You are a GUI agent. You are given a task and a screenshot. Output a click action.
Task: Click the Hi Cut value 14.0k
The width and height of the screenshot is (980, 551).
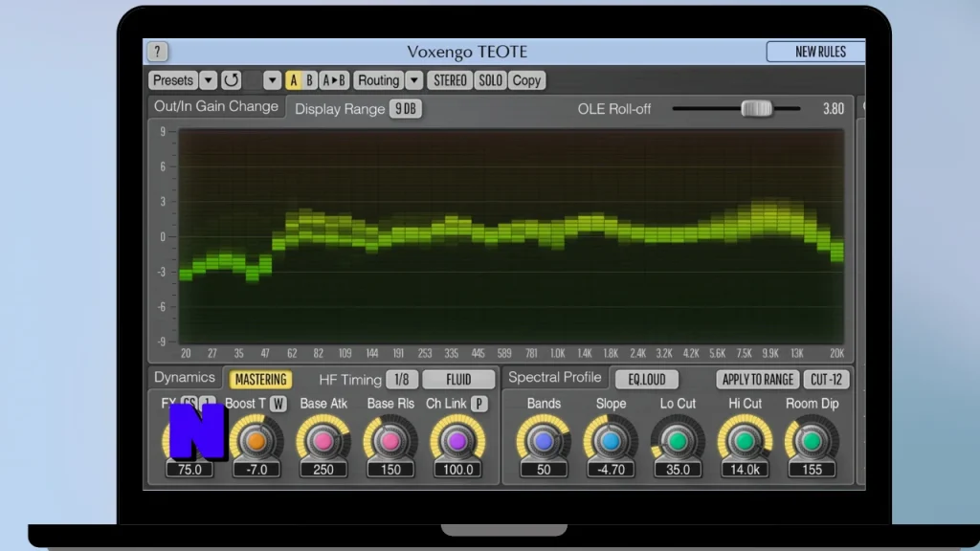point(745,469)
